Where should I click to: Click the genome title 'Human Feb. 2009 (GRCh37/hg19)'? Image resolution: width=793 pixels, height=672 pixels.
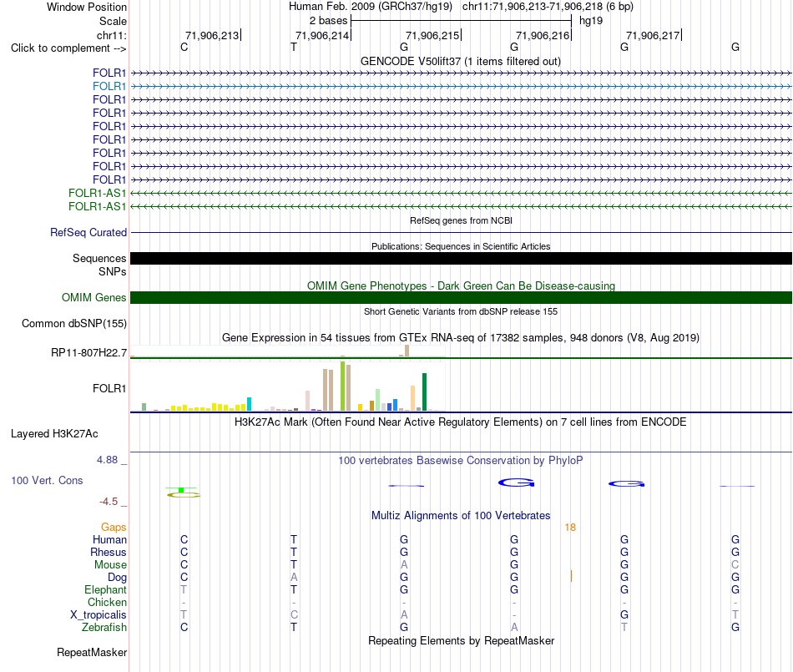click(x=370, y=7)
